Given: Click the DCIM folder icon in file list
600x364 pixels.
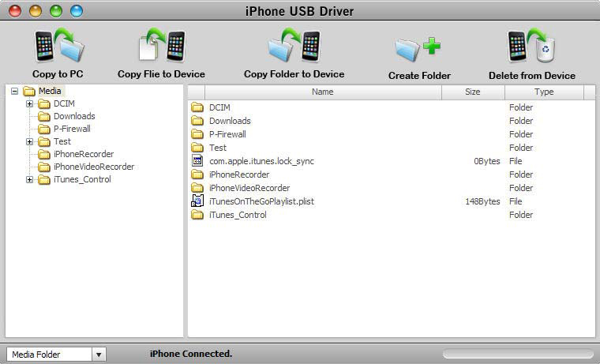Looking at the screenshot, I should pos(197,107).
